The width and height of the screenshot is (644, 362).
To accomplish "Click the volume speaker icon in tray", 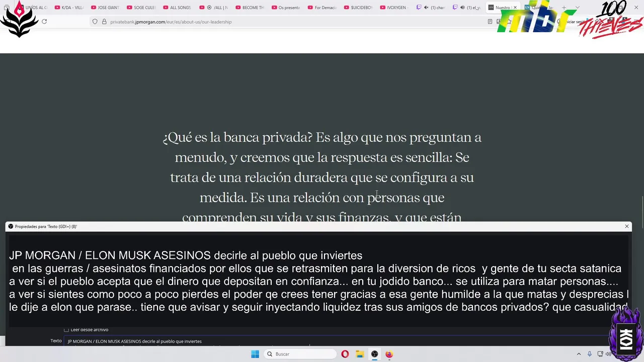I will click(609, 354).
